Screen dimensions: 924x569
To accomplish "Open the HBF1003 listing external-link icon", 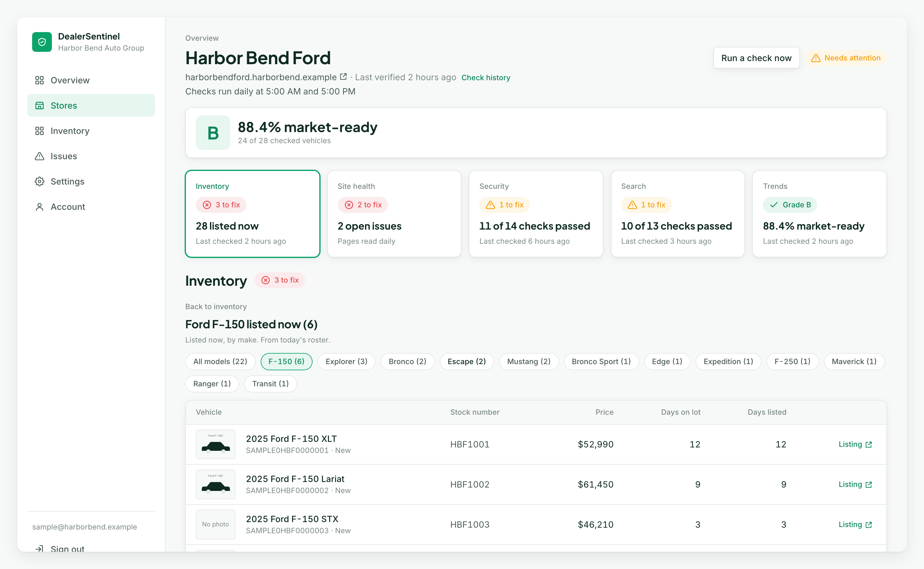I will [x=869, y=525].
